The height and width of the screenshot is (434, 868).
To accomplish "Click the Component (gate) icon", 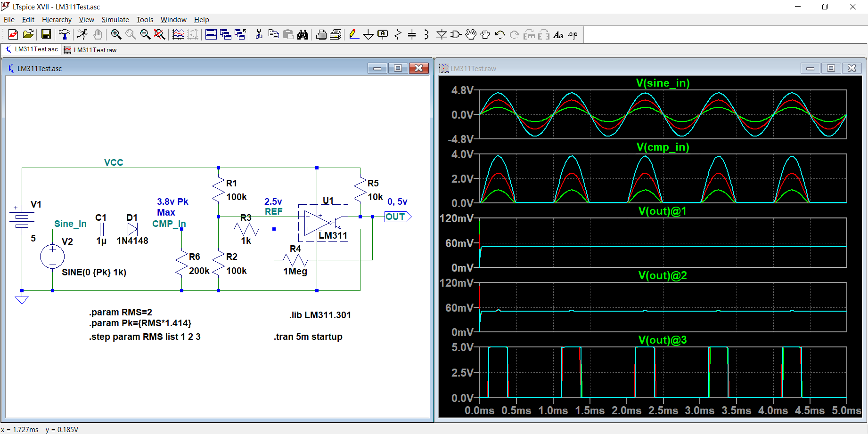I will [456, 34].
